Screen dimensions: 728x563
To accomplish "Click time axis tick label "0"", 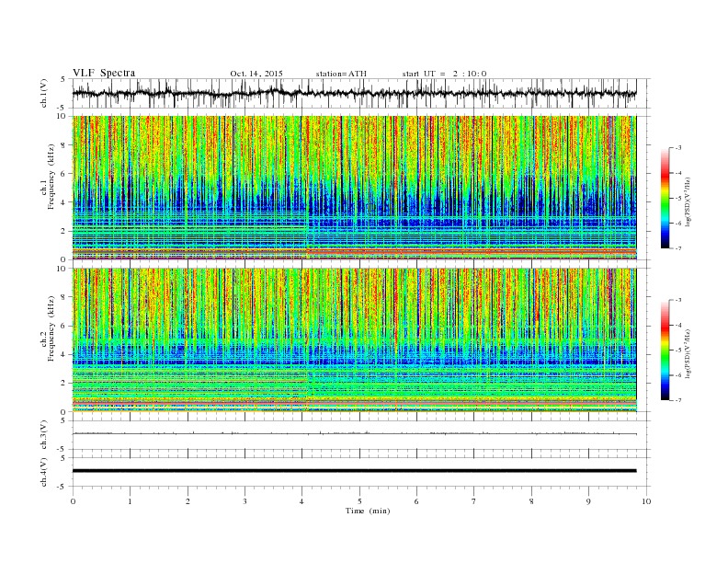I will [x=73, y=501].
